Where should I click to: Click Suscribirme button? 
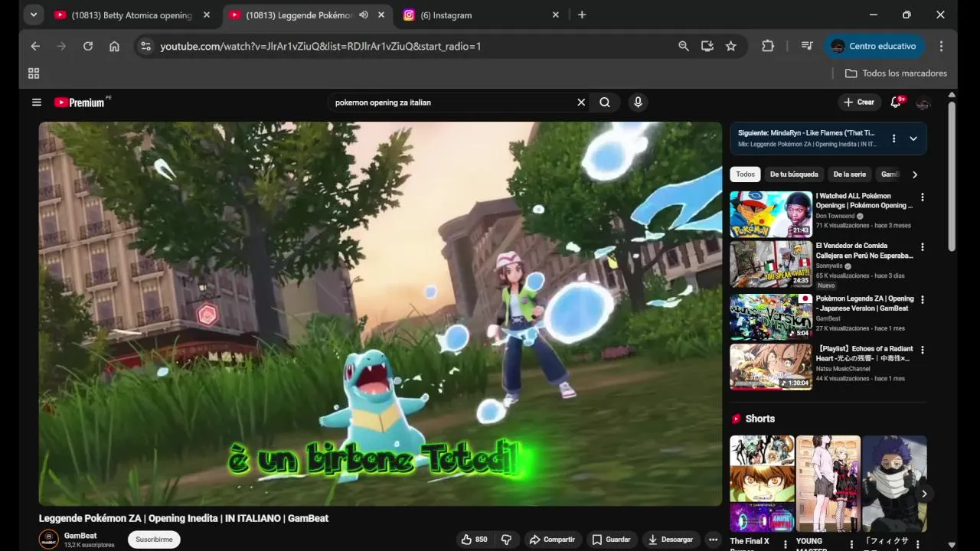154,540
